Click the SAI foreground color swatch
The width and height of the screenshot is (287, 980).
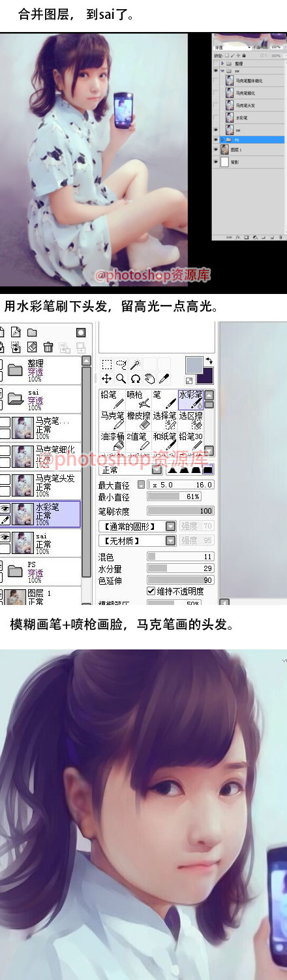pos(194,365)
